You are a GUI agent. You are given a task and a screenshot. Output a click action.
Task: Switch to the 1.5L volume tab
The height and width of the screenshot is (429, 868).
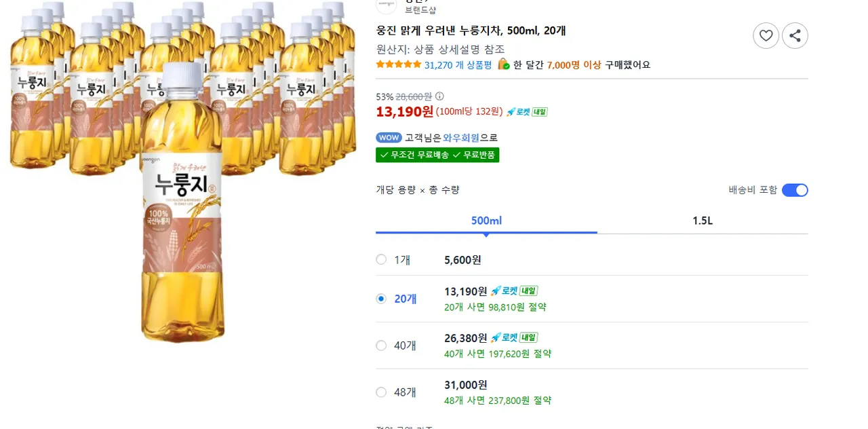[703, 221]
